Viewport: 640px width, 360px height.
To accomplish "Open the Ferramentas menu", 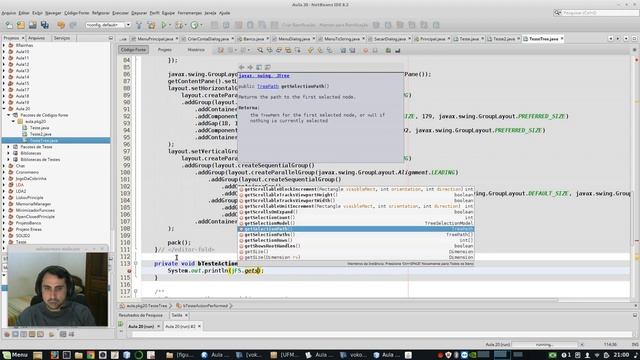I will click(x=189, y=13).
